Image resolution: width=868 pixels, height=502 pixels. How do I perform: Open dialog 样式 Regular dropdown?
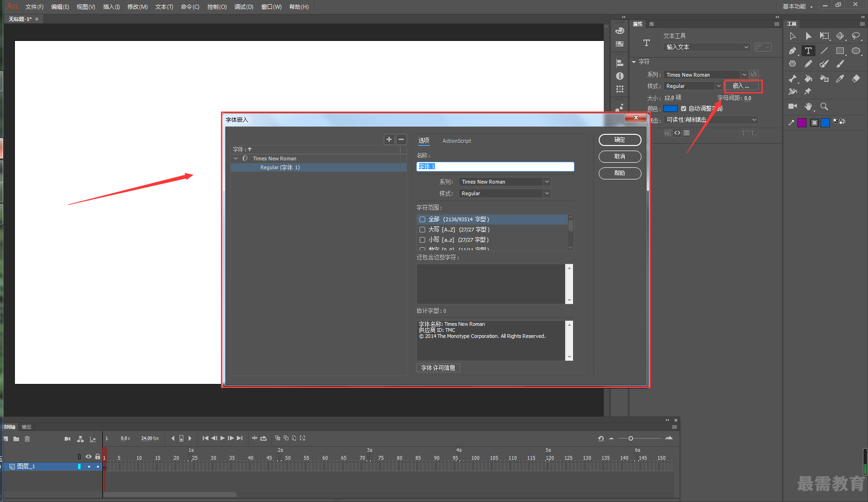tap(505, 193)
